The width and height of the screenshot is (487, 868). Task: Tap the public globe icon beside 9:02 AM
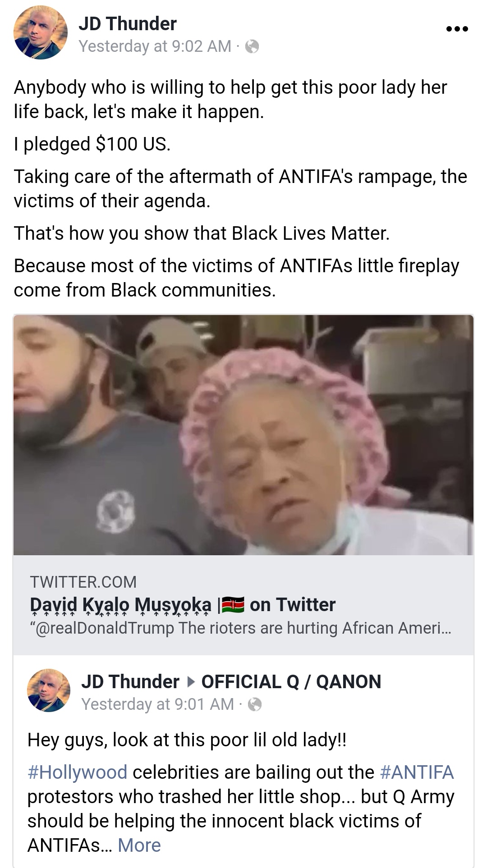tap(252, 46)
